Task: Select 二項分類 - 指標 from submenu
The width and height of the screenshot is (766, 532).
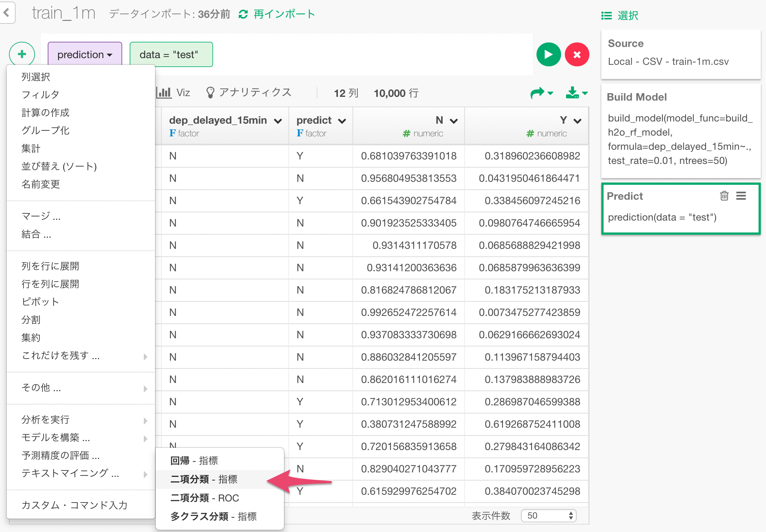Action: [x=204, y=479]
